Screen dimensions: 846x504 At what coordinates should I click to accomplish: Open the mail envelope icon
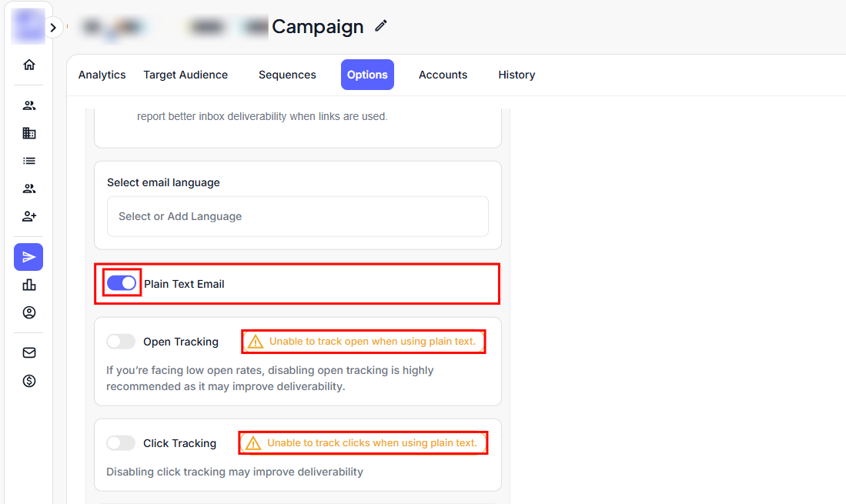coord(29,352)
